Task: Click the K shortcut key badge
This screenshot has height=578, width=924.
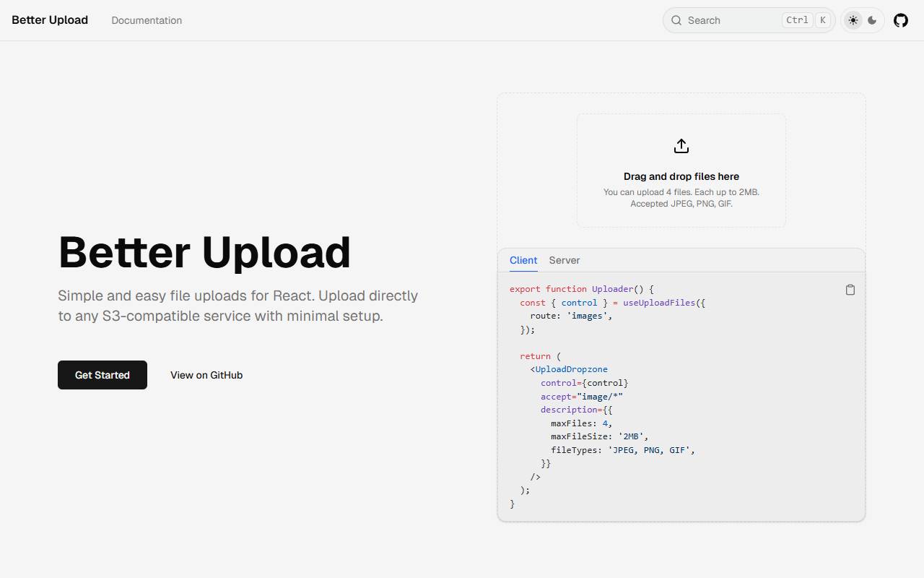Action: click(x=822, y=20)
